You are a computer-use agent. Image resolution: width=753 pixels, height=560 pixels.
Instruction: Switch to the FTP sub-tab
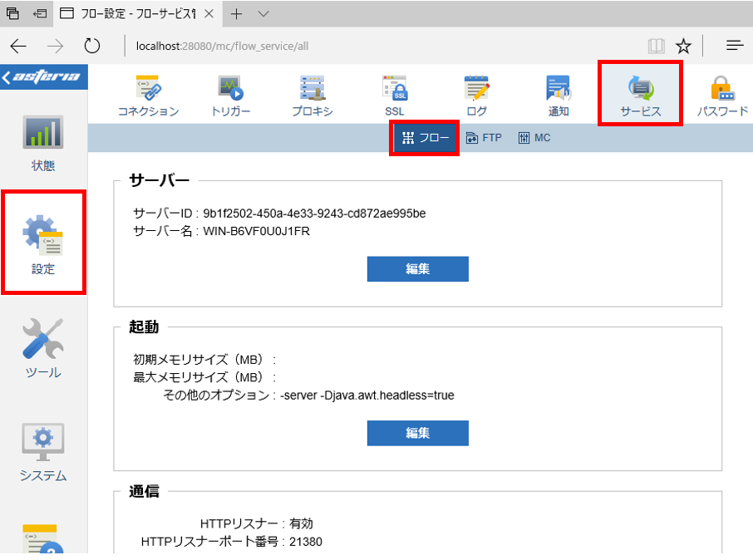pyautogui.click(x=484, y=138)
